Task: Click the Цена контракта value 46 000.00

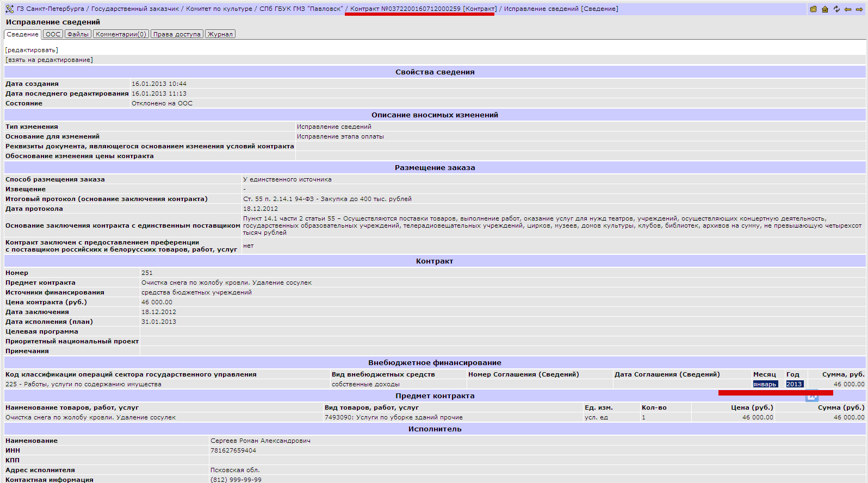Action: coord(157,302)
